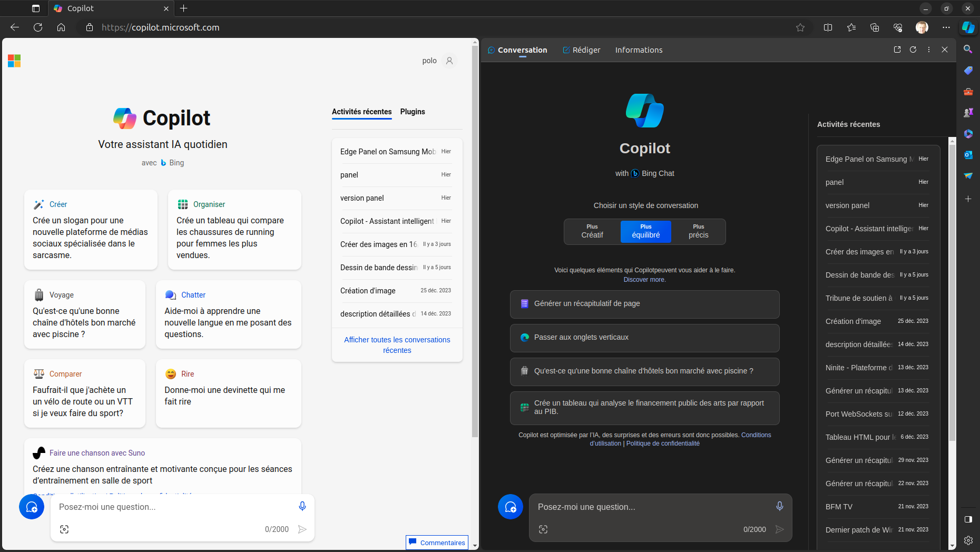
Task: Select the Plus précis conversation style
Action: click(699, 231)
